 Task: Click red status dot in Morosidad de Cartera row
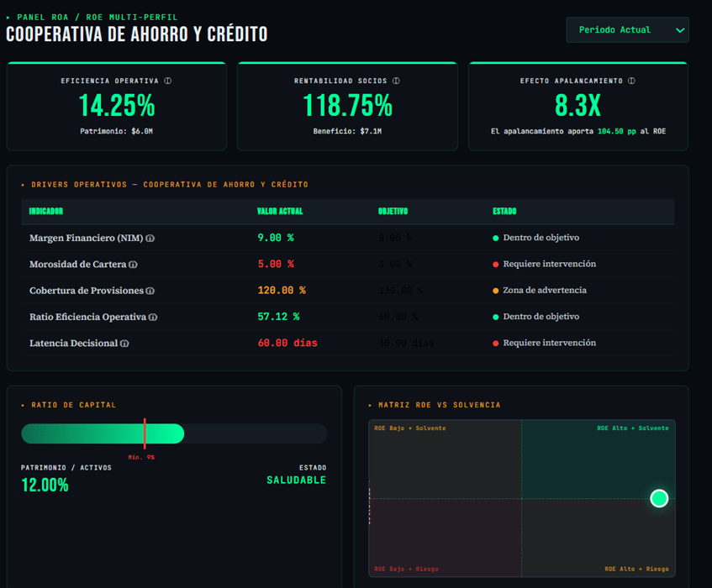[496, 265]
